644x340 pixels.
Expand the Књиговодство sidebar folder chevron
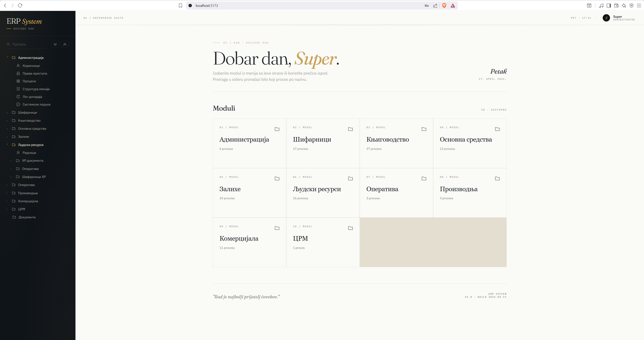(7, 121)
